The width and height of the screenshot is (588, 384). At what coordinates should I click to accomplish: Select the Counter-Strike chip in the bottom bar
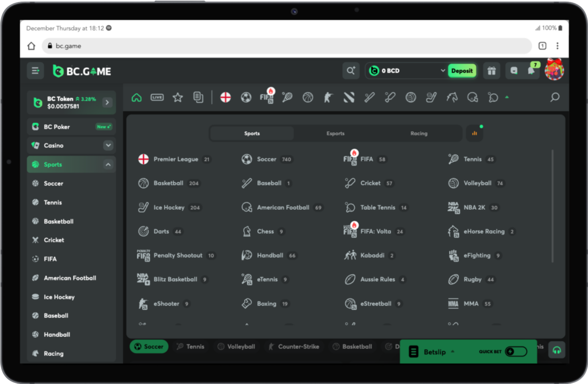293,347
